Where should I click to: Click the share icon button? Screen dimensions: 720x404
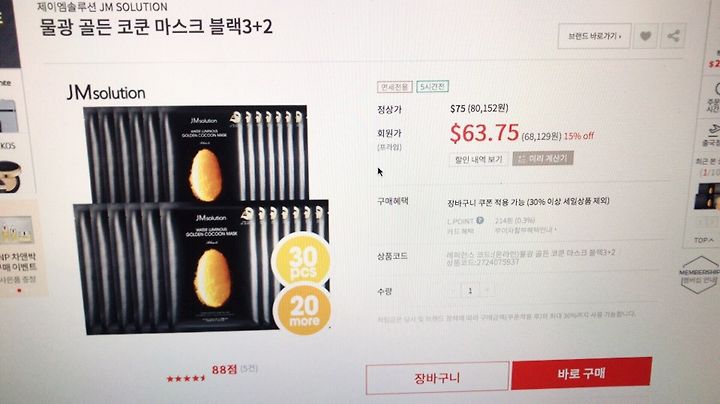(673, 36)
